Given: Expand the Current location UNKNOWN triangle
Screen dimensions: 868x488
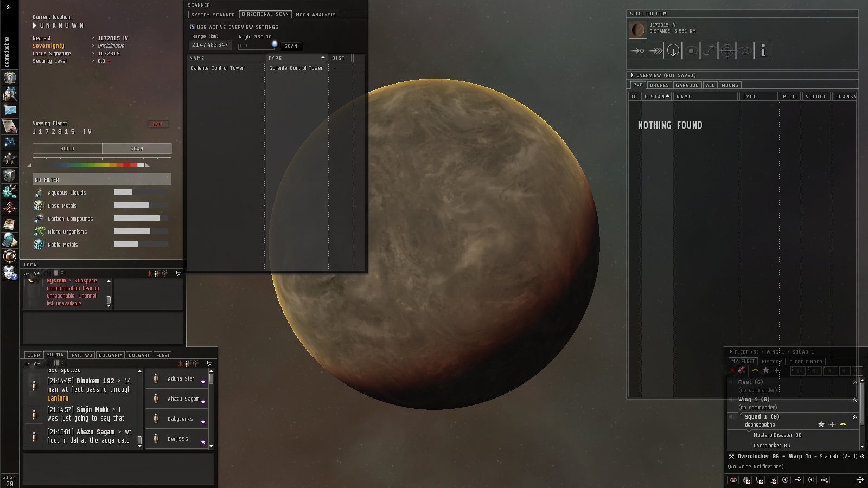Looking at the screenshot, I should point(35,25).
